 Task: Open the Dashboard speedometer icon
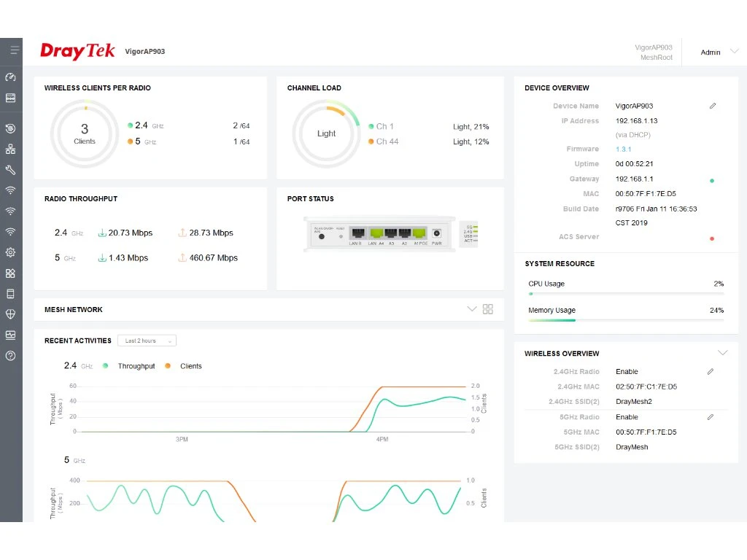(10, 77)
